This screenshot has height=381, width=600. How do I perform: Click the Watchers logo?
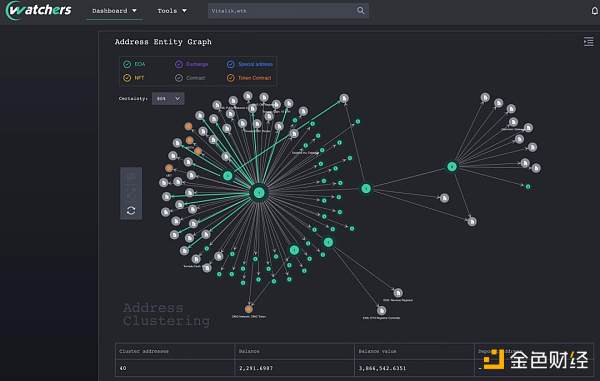pyautogui.click(x=39, y=10)
